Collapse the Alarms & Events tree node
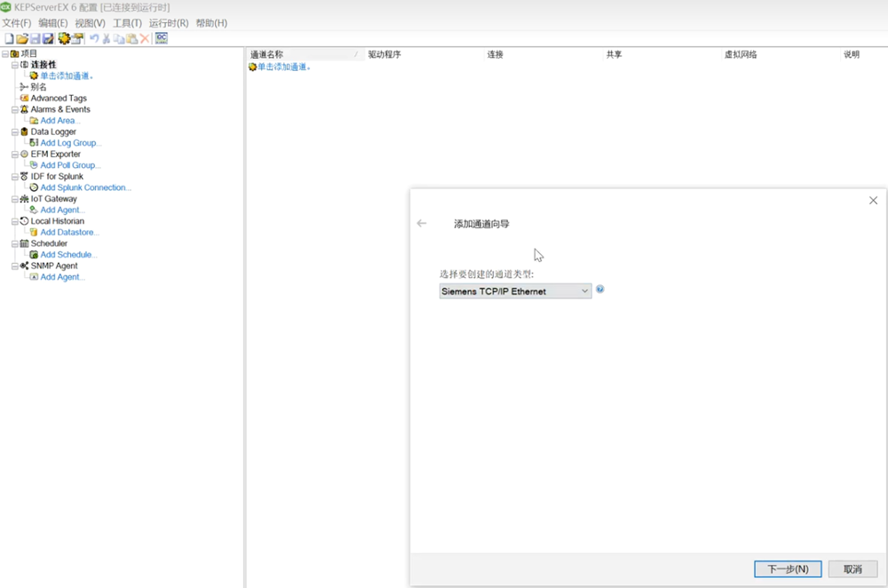This screenshot has width=888, height=588. (x=15, y=109)
